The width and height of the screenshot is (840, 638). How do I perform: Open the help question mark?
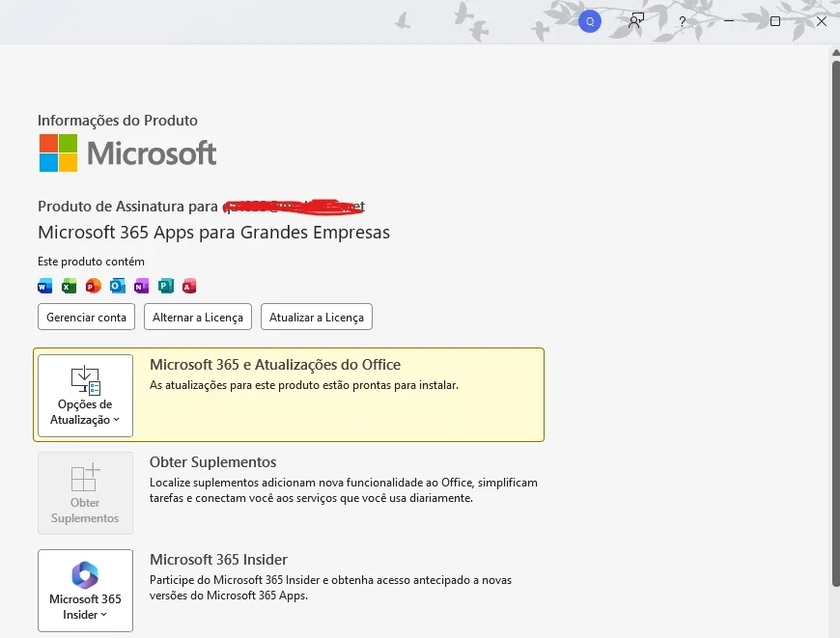pos(682,21)
